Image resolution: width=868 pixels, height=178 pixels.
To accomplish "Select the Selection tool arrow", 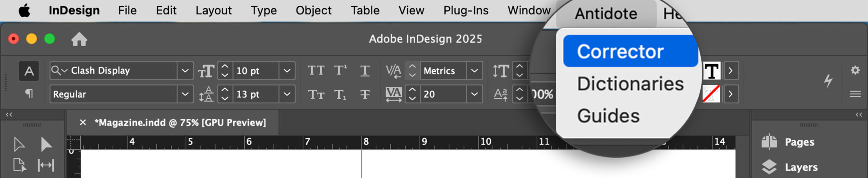I will (x=19, y=144).
